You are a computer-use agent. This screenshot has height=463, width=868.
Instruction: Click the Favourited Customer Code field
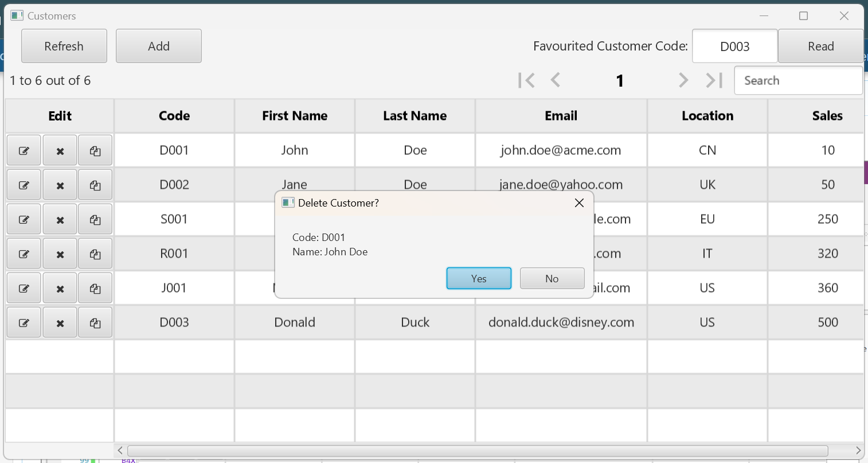click(734, 46)
